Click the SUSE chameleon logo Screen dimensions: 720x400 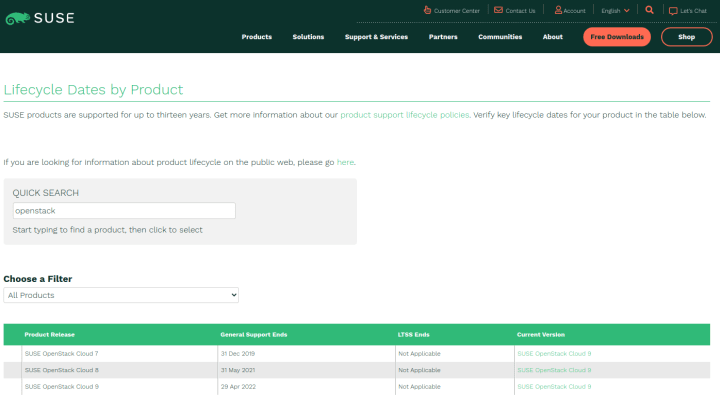point(40,18)
